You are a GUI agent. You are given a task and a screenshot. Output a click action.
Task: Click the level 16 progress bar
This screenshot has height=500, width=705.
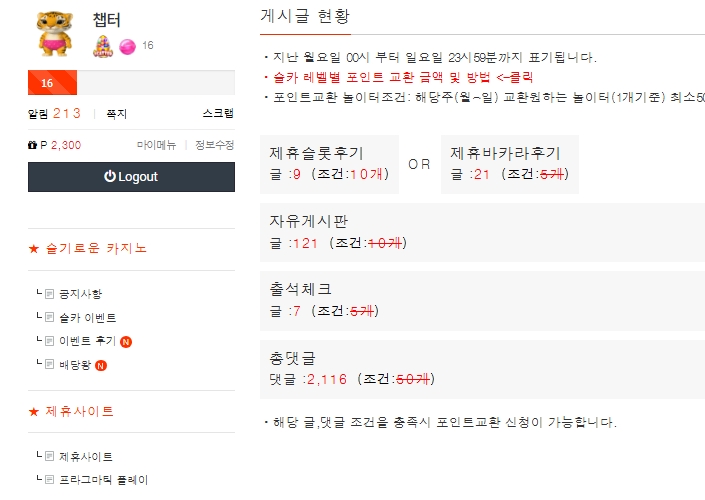(x=131, y=83)
